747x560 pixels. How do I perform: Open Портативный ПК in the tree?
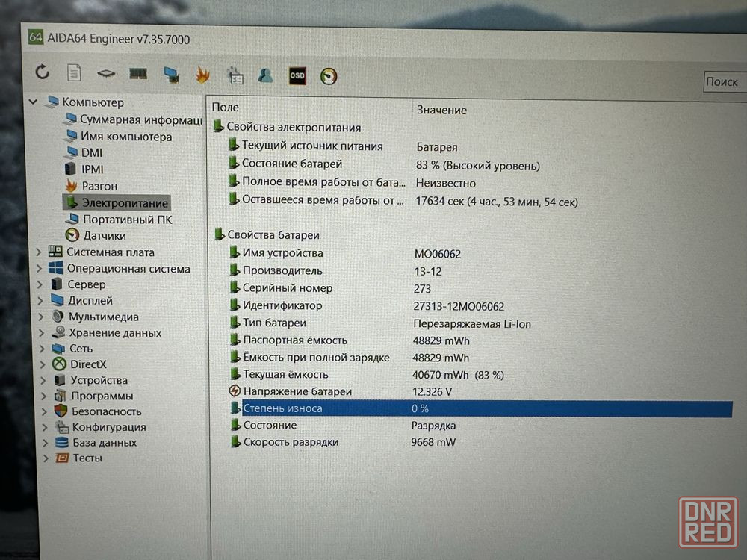point(119,219)
